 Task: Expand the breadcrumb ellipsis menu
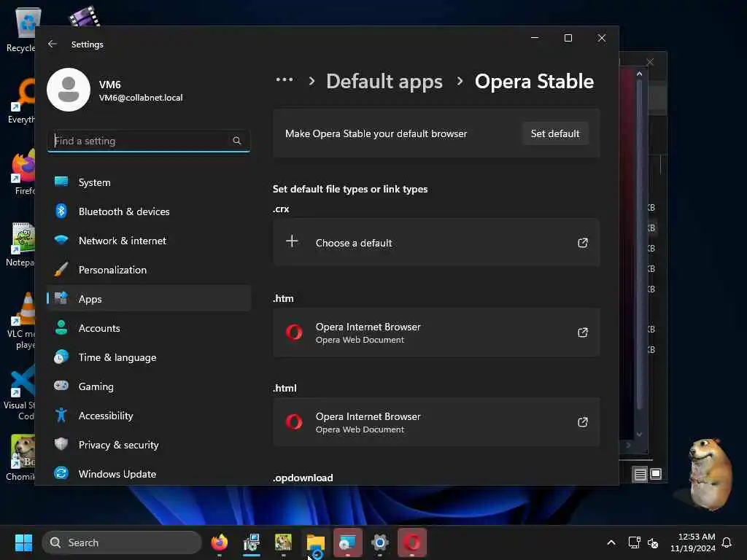pyautogui.click(x=285, y=80)
